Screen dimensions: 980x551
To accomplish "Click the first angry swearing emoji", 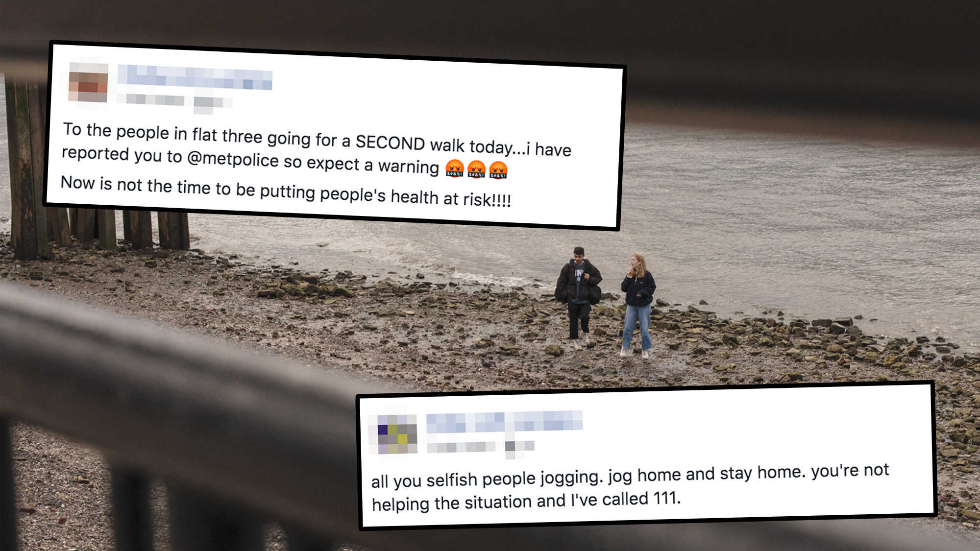I will tap(455, 168).
